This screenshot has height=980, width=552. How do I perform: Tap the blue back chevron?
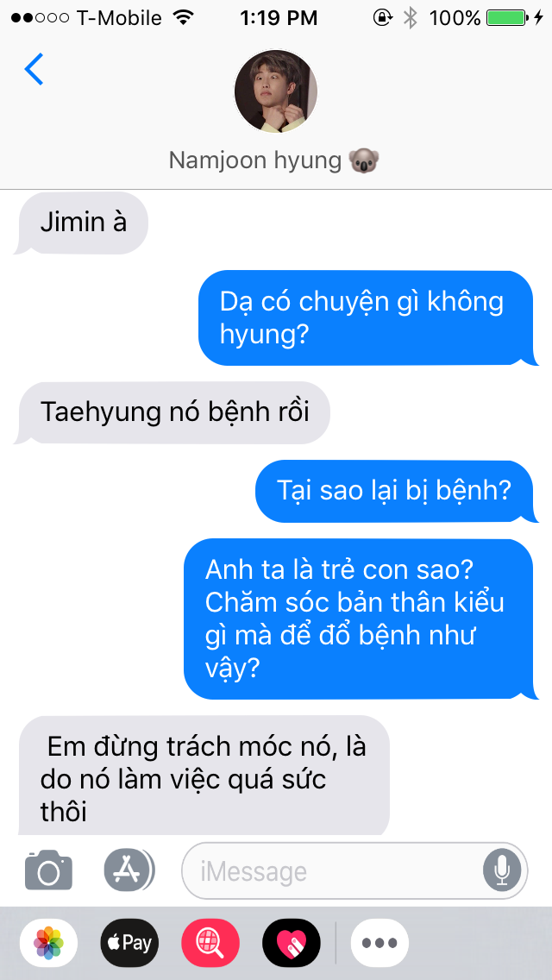pyautogui.click(x=34, y=69)
